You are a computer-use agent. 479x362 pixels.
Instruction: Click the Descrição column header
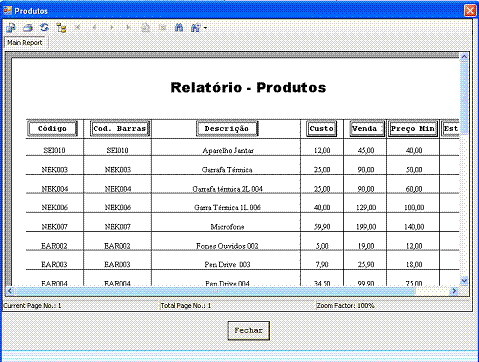(x=227, y=129)
